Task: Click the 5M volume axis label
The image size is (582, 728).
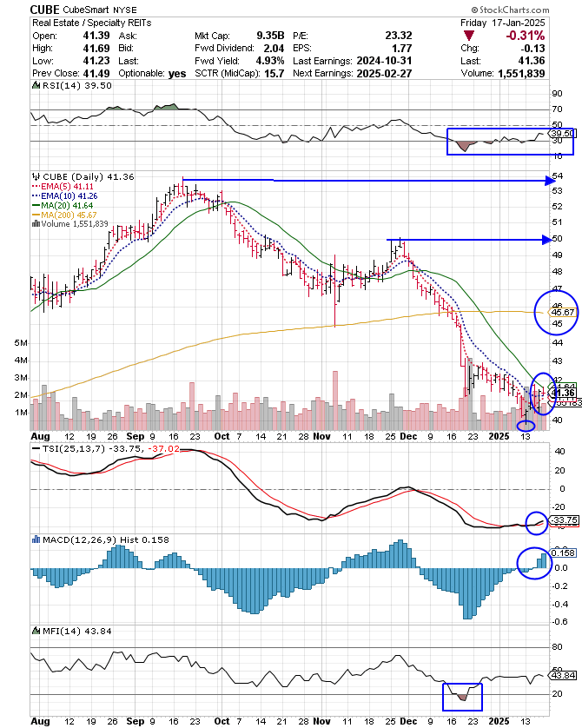Action: click(x=21, y=342)
